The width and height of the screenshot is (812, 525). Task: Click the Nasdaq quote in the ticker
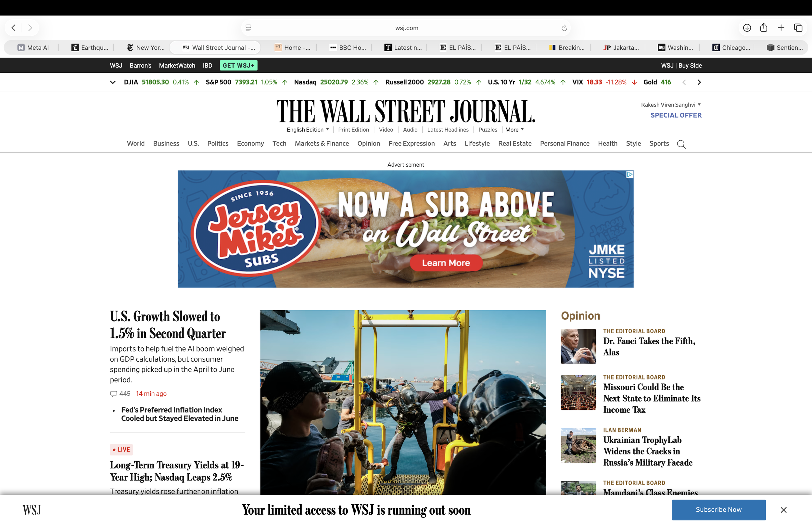click(x=336, y=82)
